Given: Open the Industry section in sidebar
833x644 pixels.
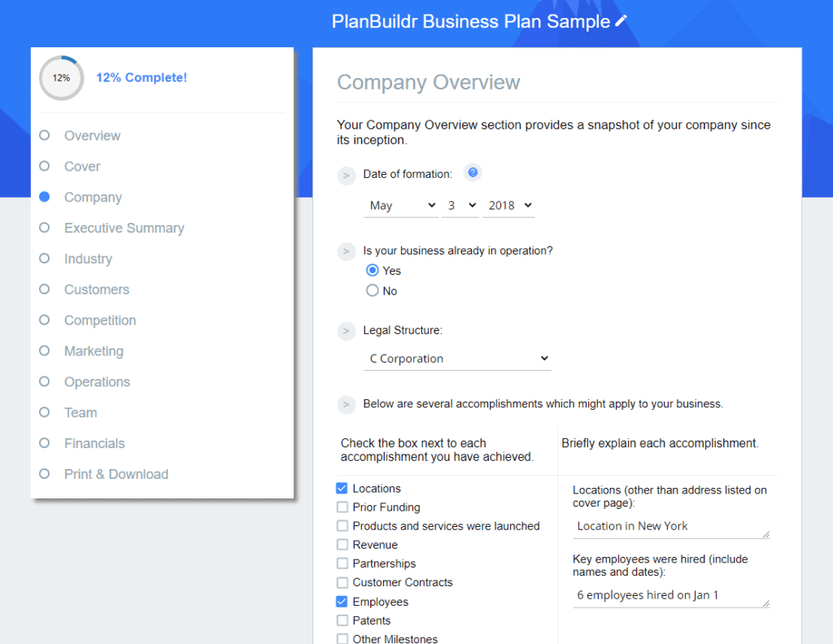Looking at the screenshot, I should [x=88, y=259].
